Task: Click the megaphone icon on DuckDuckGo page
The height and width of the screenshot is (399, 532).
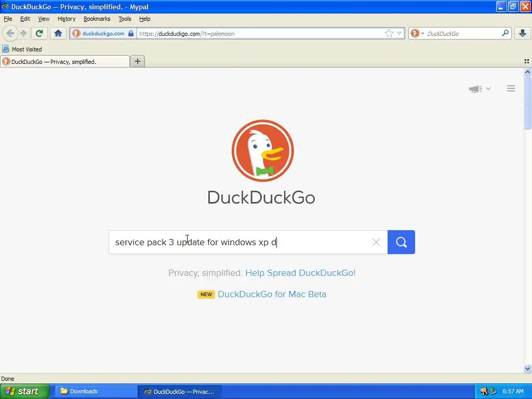Action: pyautogui.click(x=475, y=89)
